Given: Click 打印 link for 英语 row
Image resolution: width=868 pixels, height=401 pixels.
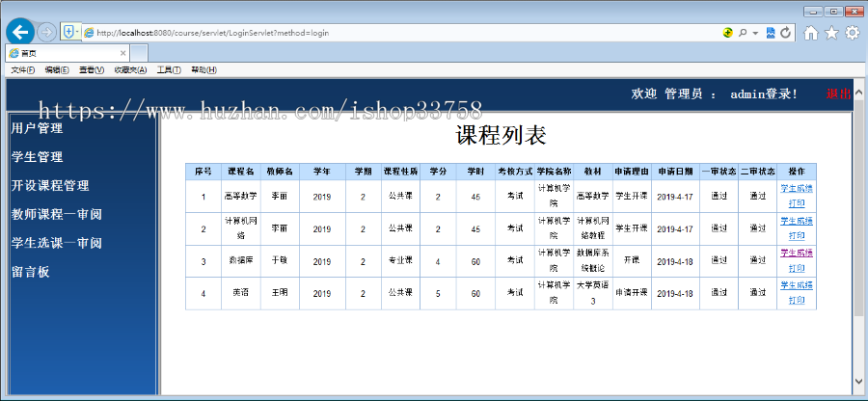Looking at the screenshot, I should 797,301.
